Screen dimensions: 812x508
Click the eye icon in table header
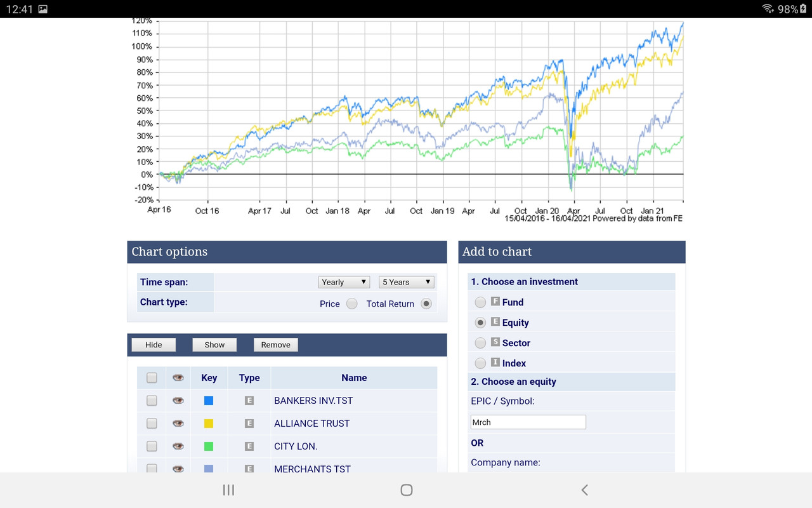(178, 377)
